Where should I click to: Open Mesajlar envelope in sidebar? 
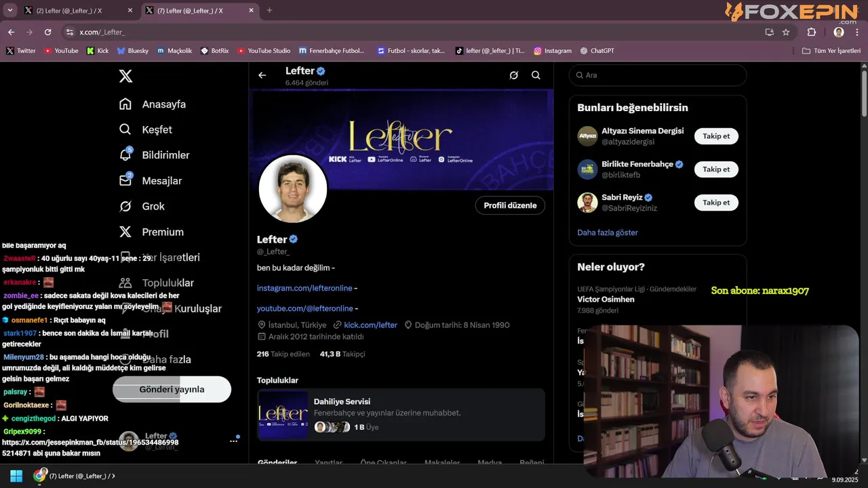tap(125, 180)
